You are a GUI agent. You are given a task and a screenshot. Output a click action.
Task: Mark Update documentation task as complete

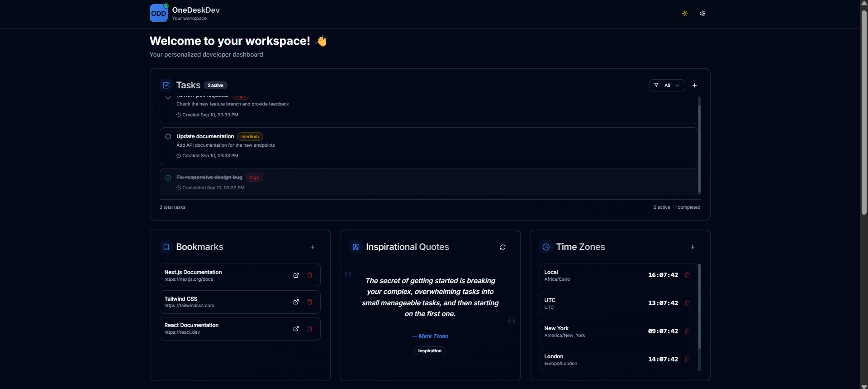coord(168,137)
